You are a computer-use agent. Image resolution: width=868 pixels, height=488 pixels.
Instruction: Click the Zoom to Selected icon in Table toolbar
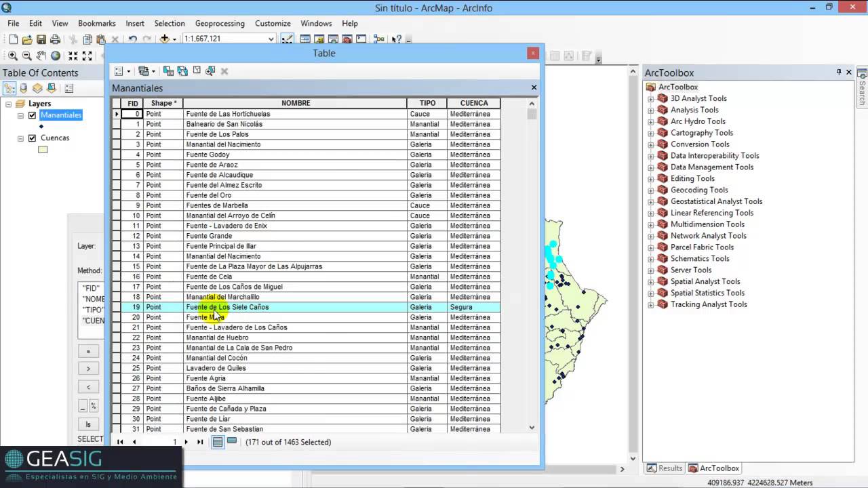tap(209, 70)
